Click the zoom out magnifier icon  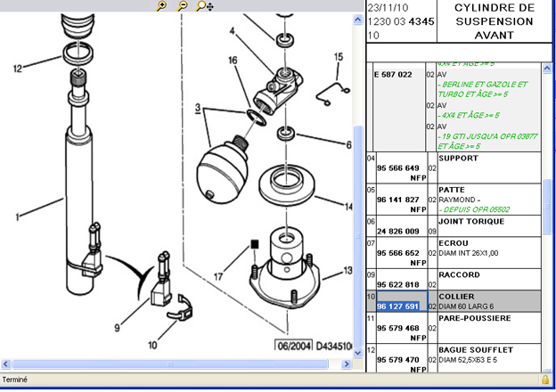coord(182,6)
